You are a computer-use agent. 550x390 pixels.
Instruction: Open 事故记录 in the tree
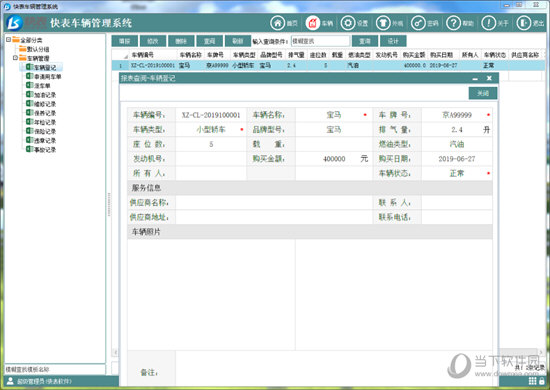[x=45, y=149]
